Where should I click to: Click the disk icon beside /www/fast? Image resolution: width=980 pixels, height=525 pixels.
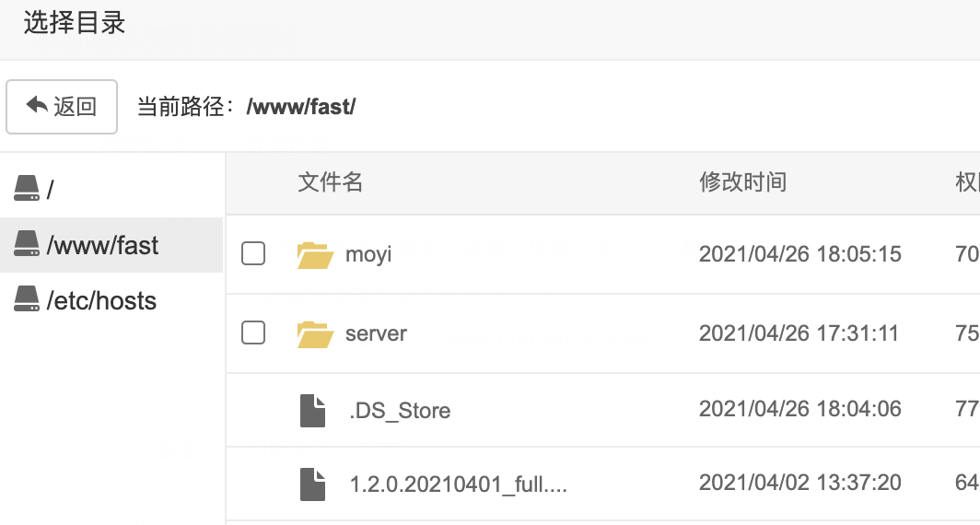coord(26,244)
